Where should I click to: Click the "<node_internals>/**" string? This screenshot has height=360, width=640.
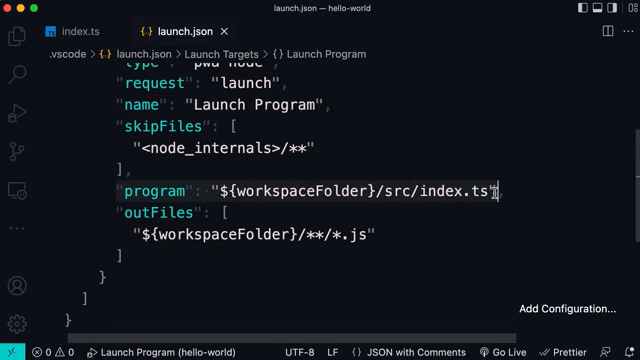click(224, 148)
